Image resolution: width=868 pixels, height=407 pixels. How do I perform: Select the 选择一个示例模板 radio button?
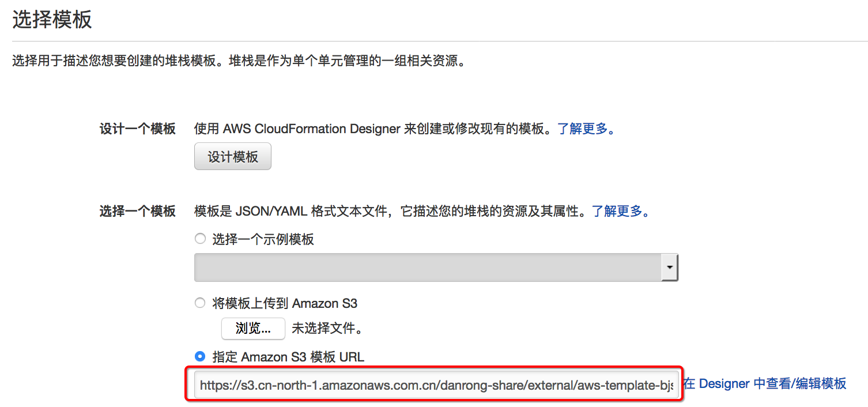click(x=200, y=239)
